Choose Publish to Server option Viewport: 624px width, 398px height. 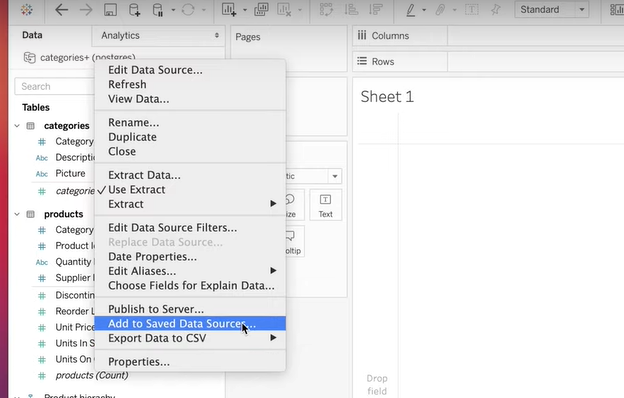(x=190, y=309)
